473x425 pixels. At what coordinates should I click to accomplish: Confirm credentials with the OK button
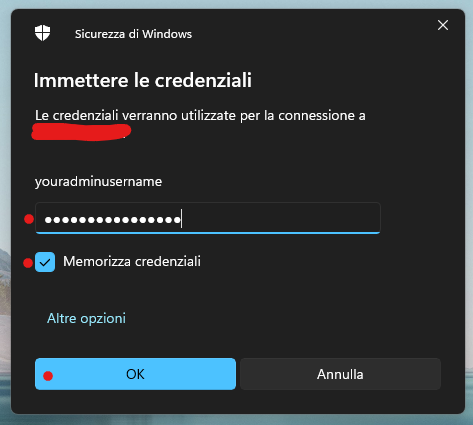point(135,374)
